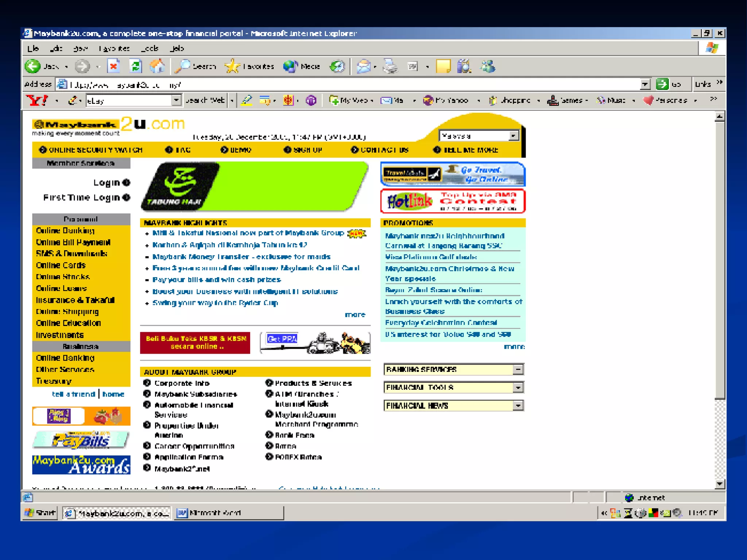Open Online Bill Payment link
The width and height of the screenshot is (747, 560).
[x=73, y=242]
